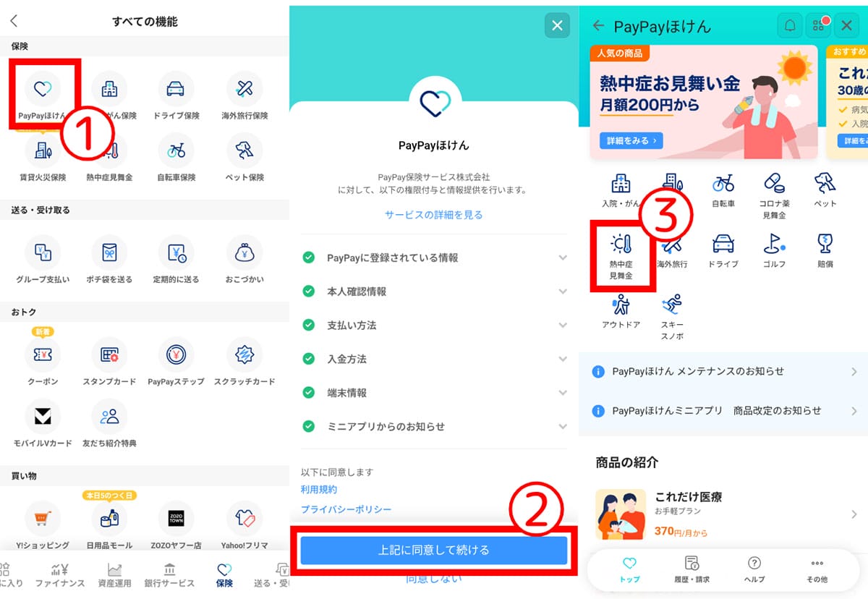
Task: Open プライバシーポリシー link
Action: (346, 509)
